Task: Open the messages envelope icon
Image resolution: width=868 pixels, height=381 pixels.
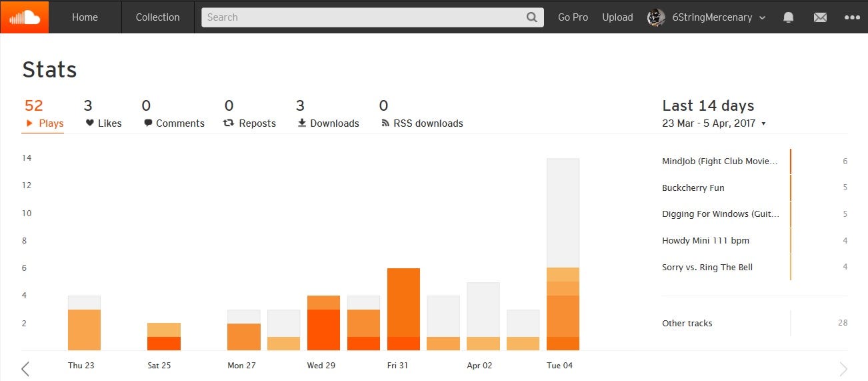Action: 820,17
